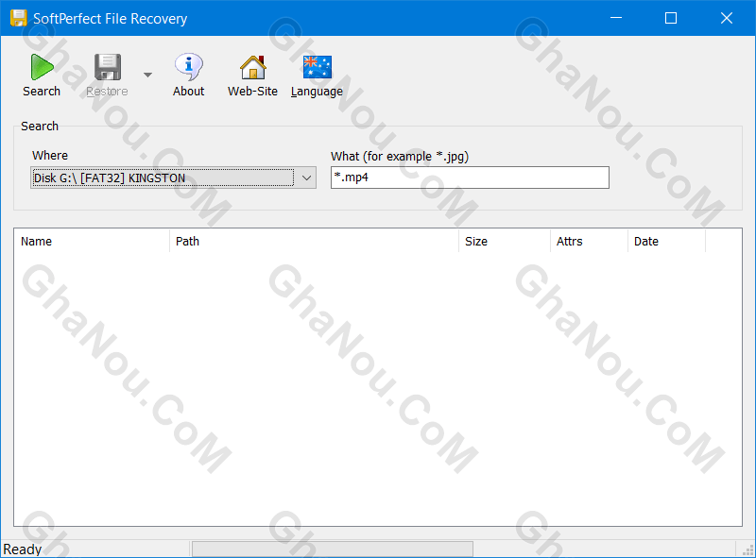Image resolution: width=756 pixels, height=558 pixels.
Task: Maximize the File Recovery window
Action: click(x=671, y=18)
